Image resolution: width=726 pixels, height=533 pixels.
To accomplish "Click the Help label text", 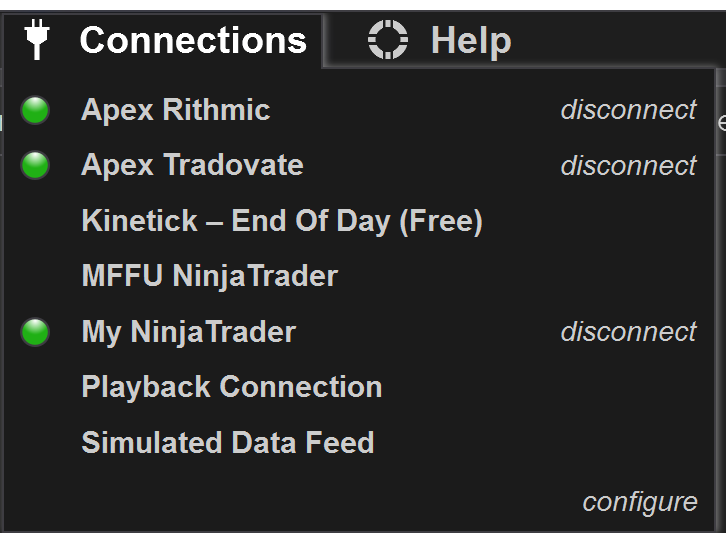I will [x=471, y=41].
